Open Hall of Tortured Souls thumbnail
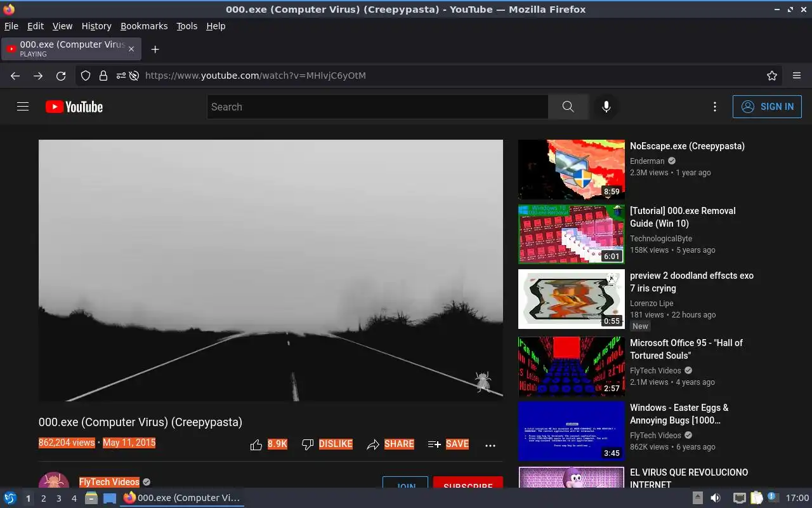 pyautogui.click(x=572, y=366)
